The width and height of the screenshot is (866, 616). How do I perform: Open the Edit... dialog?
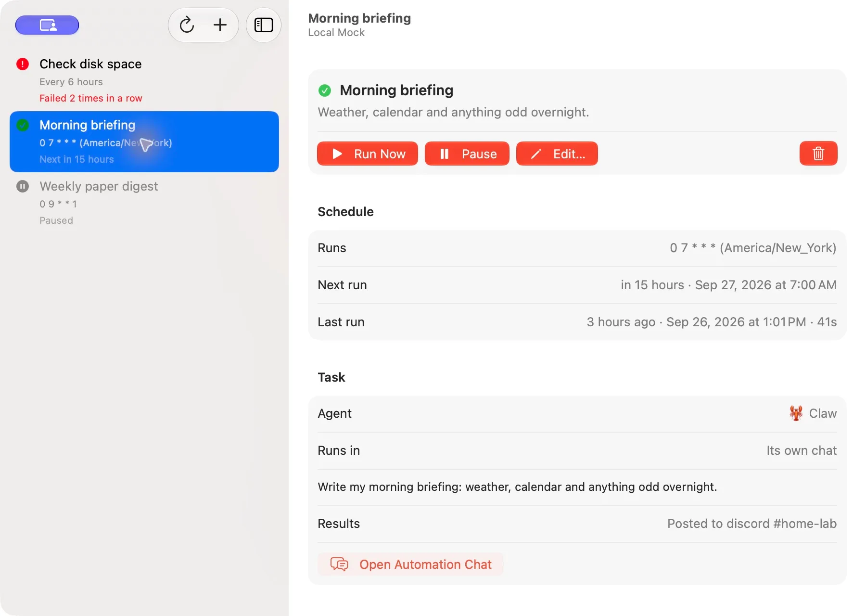coord(557,154)
